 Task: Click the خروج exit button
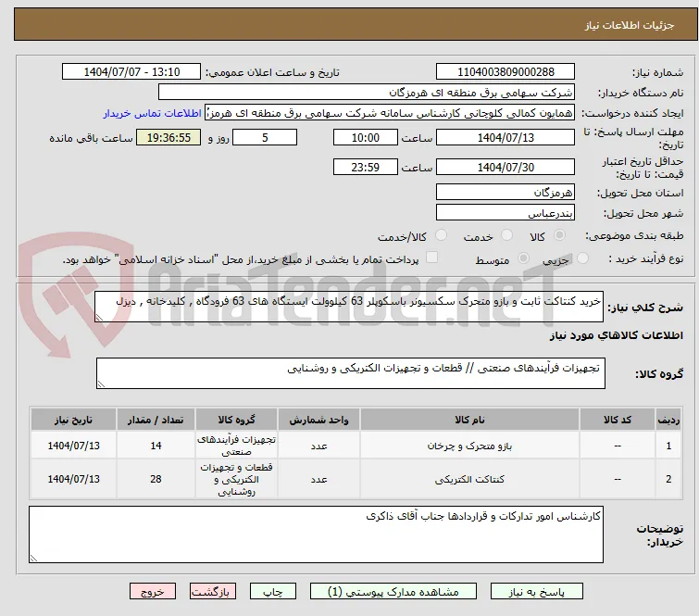pos(153,592)
